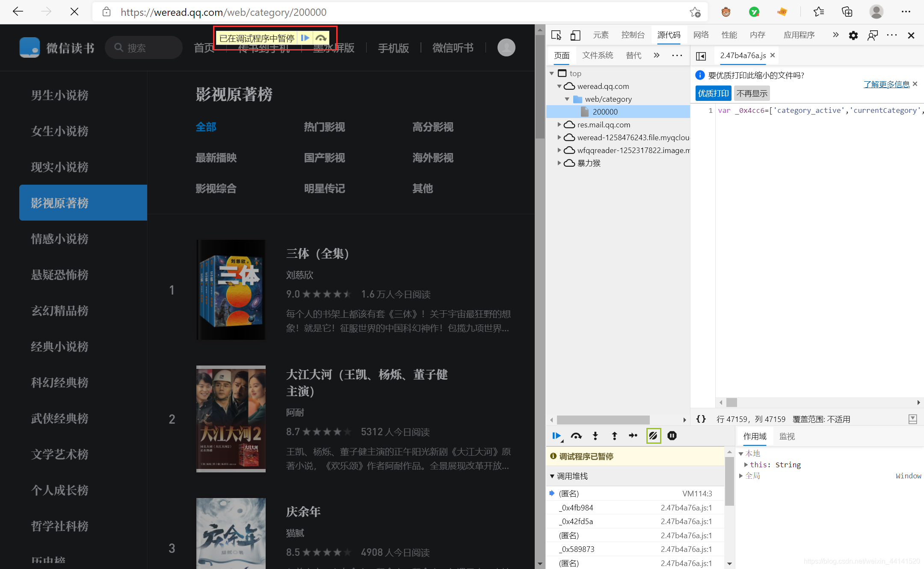Open the 了解更多信息 link

(886, 84)
